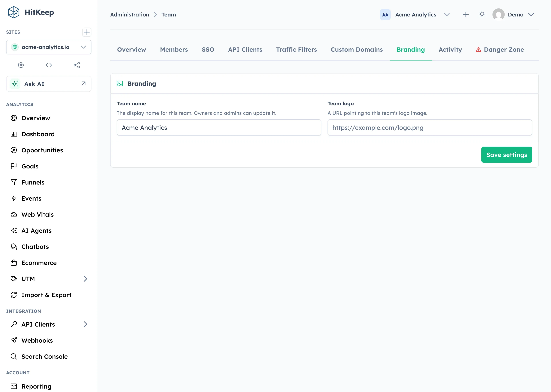Screen dimensions: 551x392
Task: Click the Reporting envelope icon
Action: click(x=14, y=386)
